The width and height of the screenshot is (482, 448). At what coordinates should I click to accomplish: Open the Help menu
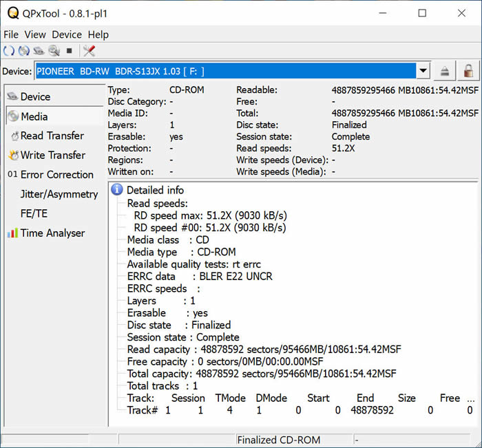point(98,34)
